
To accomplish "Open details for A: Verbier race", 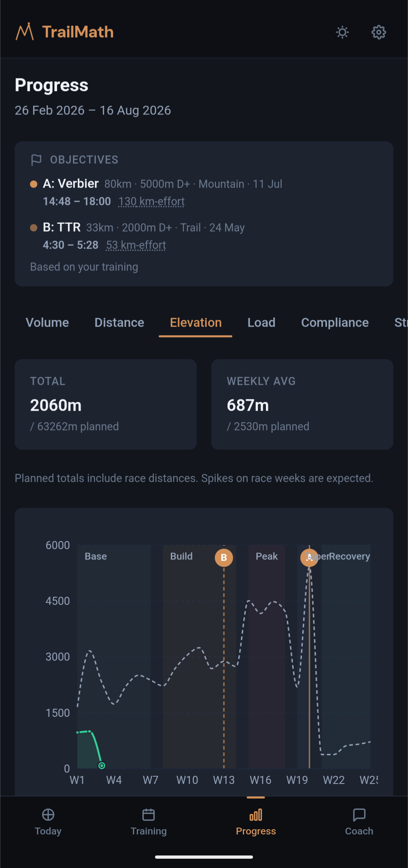I will click(71, 184).
